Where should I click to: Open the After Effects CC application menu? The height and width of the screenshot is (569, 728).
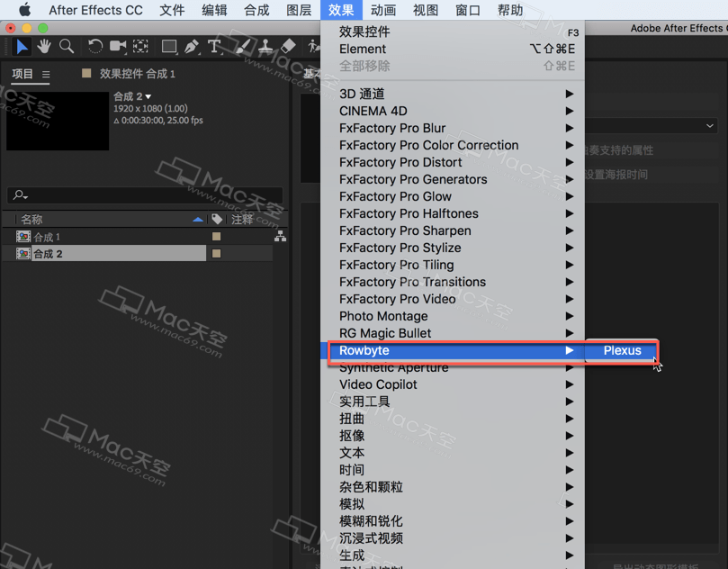click(95, 10)
